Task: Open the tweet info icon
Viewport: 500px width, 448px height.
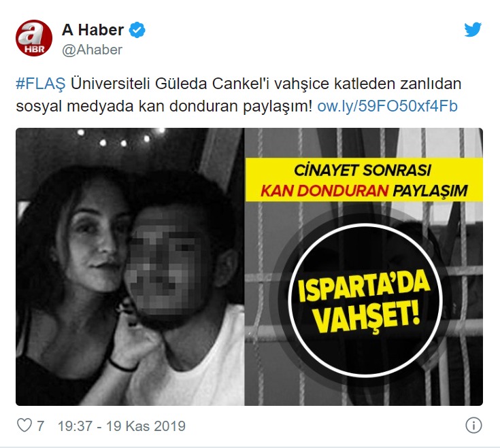Action: [473, 426]
